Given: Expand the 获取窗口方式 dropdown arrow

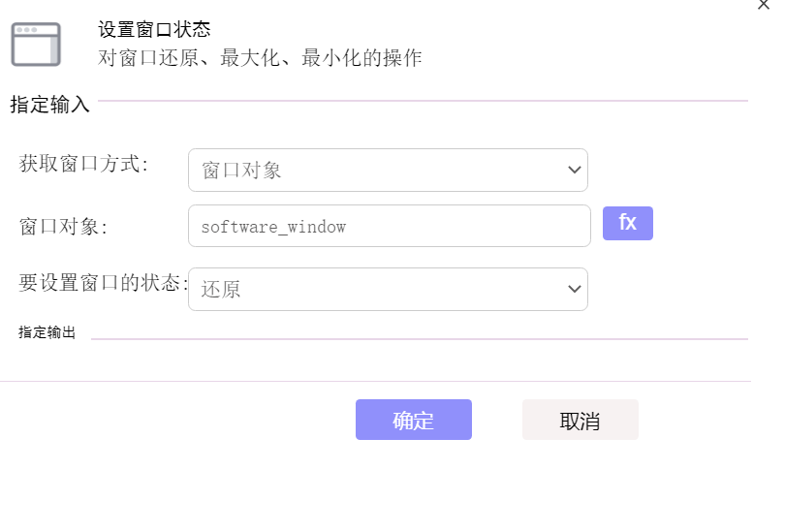Looking at the screenshot, I should click(575, 171).
